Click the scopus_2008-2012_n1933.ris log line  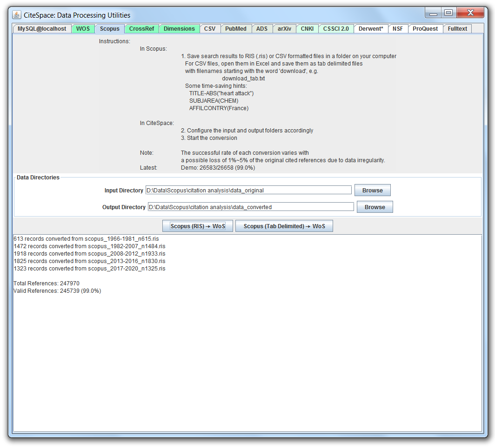[89, 253]
